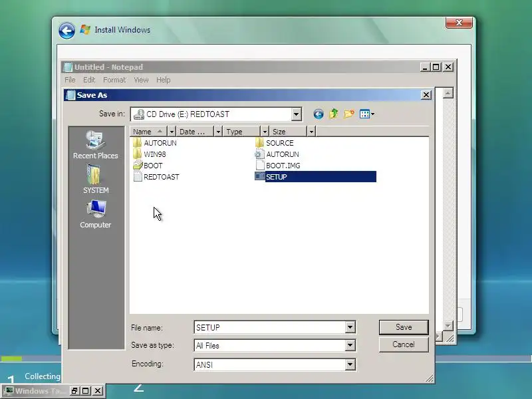Image resolution: width=532 pixels, height=399 pixels.
Task: Click the back navigation icon in Save As toolbar
Action: point(319,114)
